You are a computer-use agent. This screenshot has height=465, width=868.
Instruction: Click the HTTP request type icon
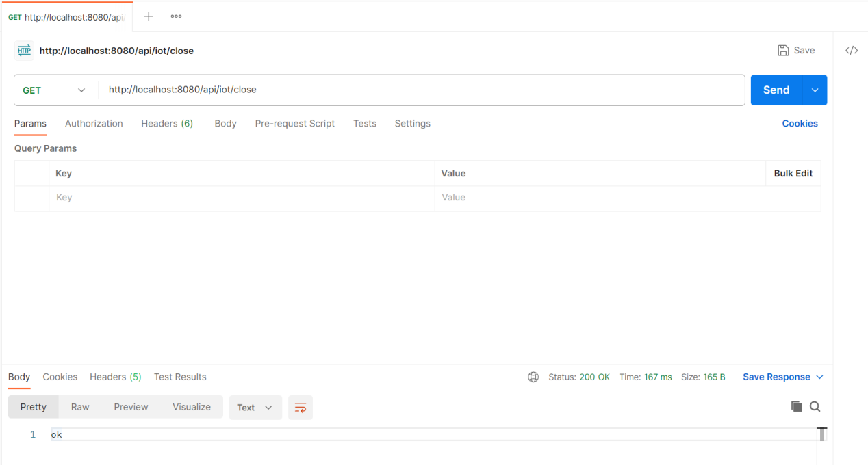[24, 51]
